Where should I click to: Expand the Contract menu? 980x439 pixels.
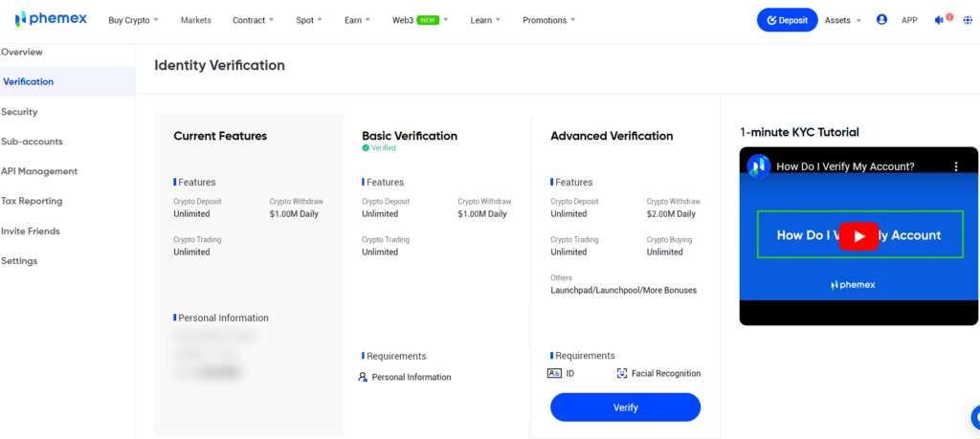(253, 20)
